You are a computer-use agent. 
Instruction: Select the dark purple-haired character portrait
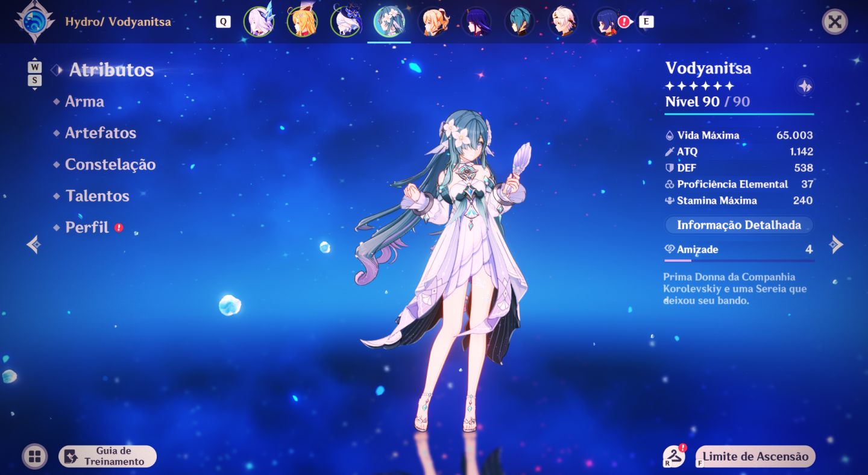pos(476,22)
